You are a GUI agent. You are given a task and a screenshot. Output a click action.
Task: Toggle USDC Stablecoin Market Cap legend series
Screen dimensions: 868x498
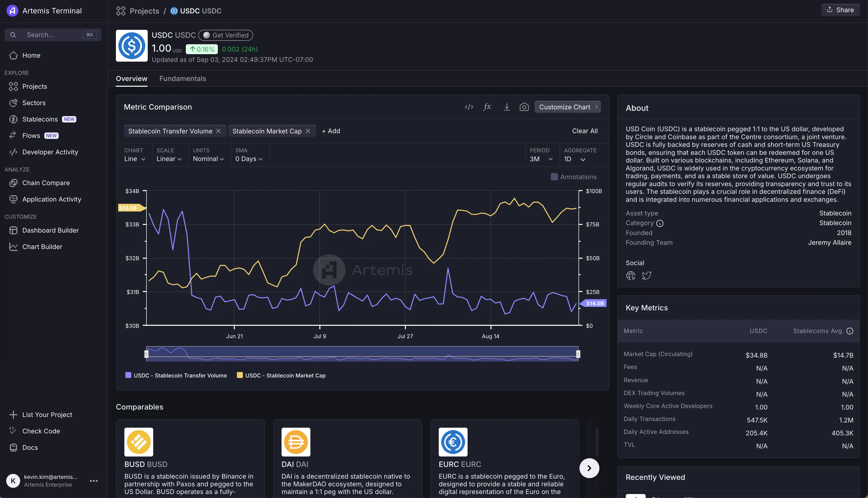tap(281, 375)
